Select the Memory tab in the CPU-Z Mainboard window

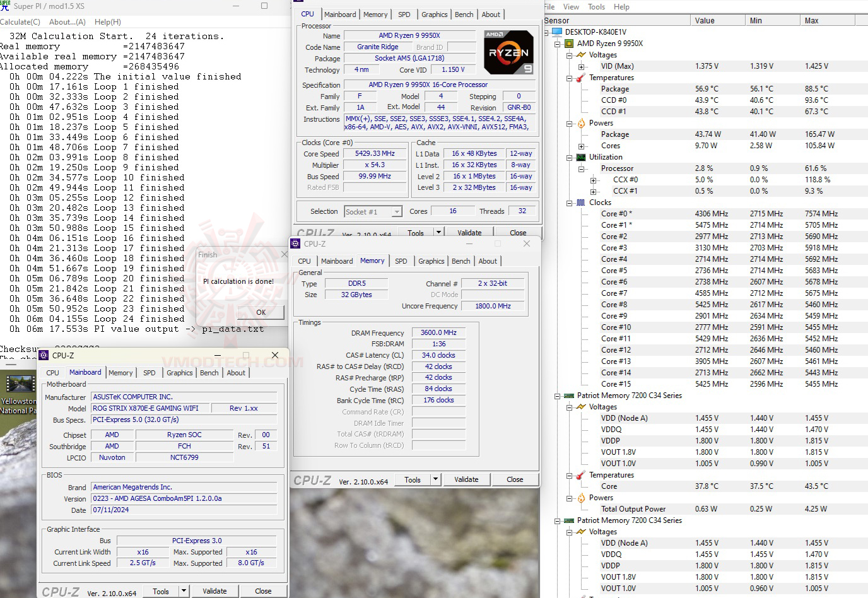(x=120, y=373)
